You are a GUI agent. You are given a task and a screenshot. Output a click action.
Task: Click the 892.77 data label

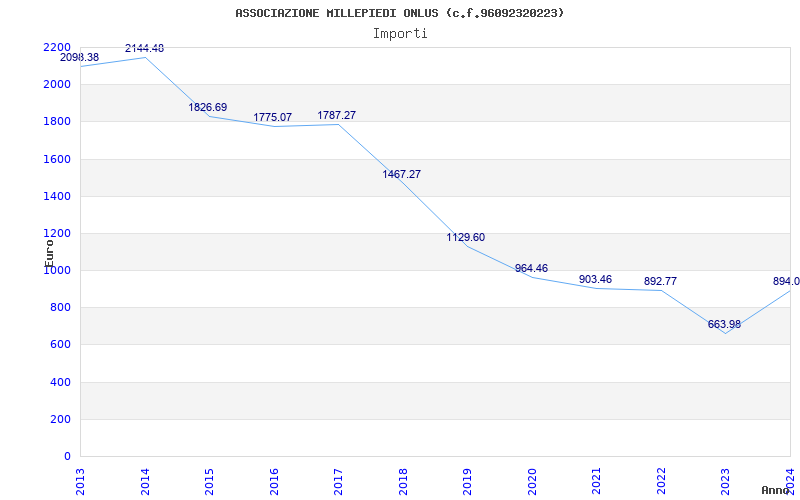click(x=660, y=281)
